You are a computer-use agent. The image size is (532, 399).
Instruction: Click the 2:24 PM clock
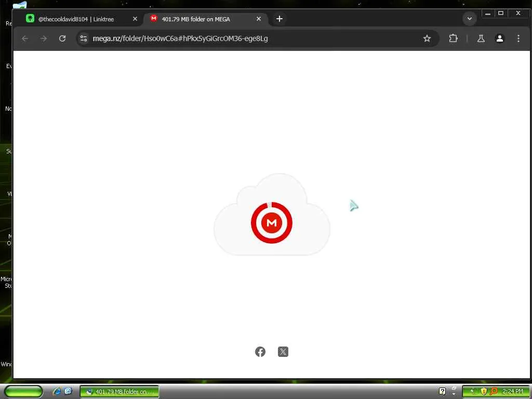click(x=513, y=392)
